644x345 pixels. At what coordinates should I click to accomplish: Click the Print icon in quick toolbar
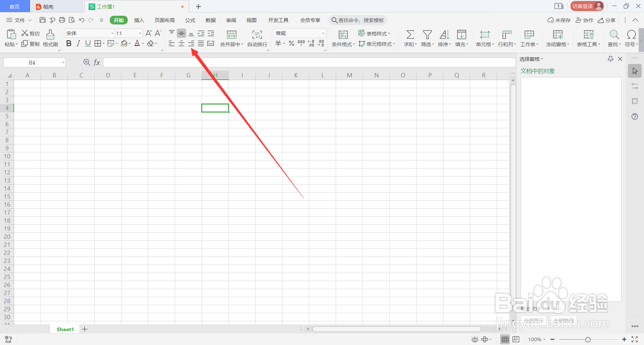click(x=62, y=20)
